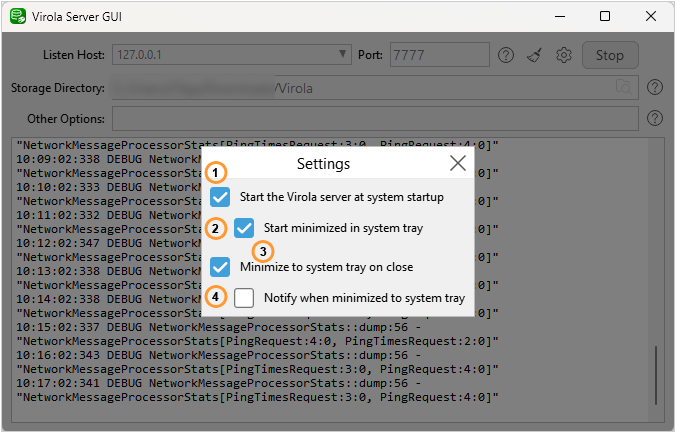Click the Storage Directory path field
The width and height of the screenshot is (676, 433).
click(375, 88)
